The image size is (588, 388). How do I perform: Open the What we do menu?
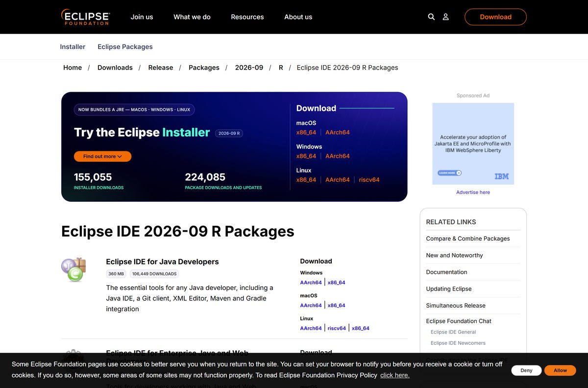(x=192, y=17)
